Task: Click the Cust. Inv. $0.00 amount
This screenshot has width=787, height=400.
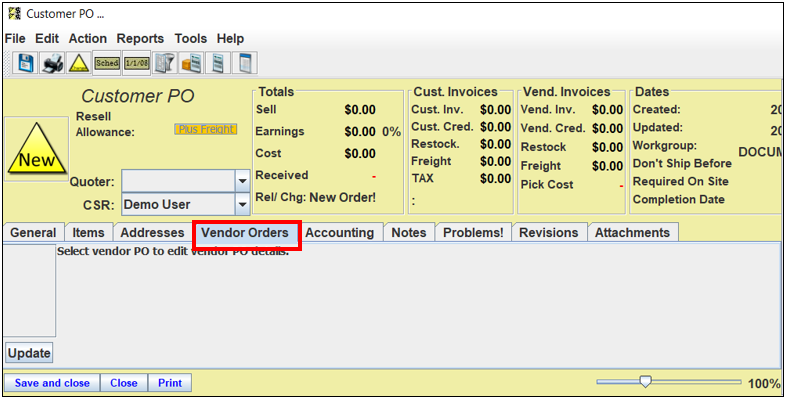Action: tap(495, 110)
